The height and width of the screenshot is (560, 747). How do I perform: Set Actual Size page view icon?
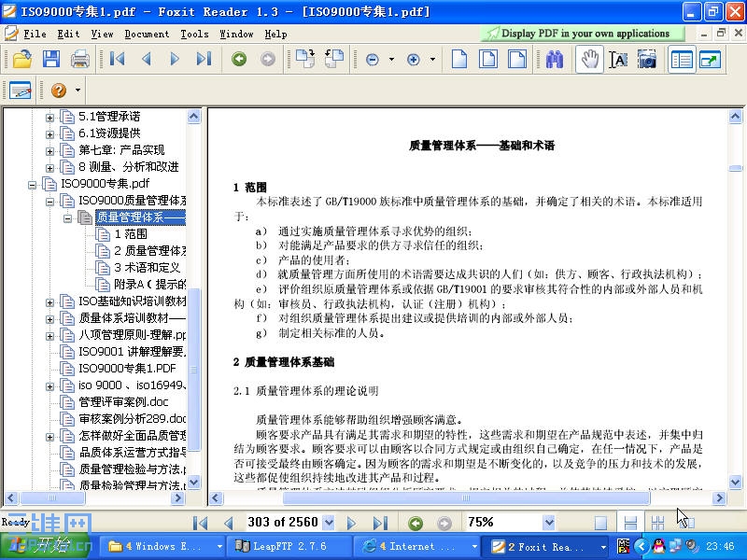point(458,59)
